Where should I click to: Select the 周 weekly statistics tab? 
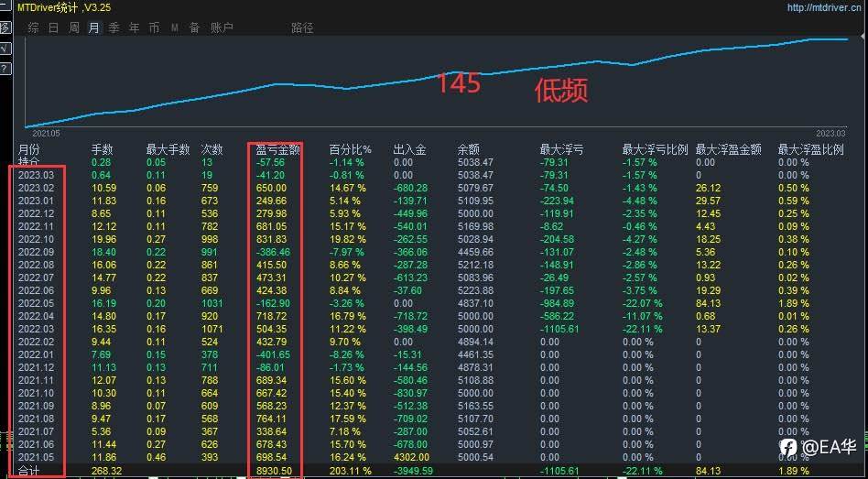74,27
